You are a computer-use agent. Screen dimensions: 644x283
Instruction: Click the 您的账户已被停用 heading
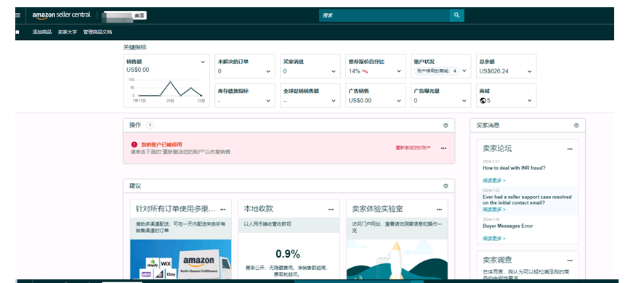[x=161, y=145]
